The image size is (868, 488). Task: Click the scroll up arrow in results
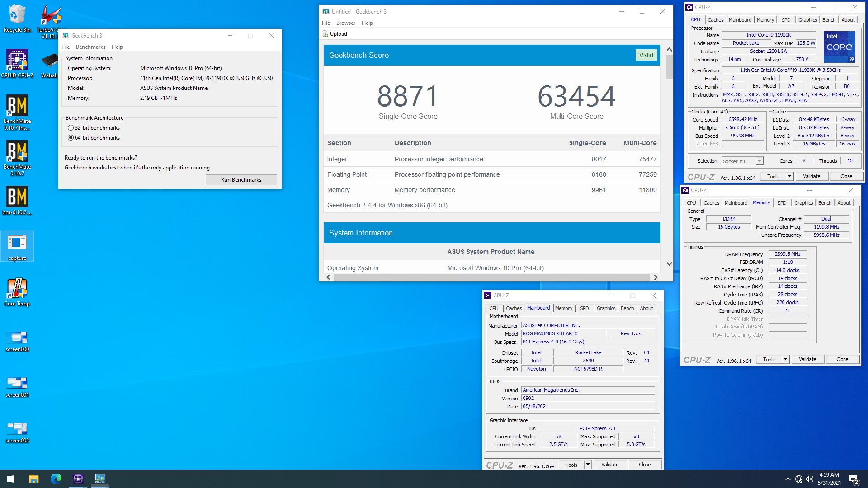click(x=669, y=49)
